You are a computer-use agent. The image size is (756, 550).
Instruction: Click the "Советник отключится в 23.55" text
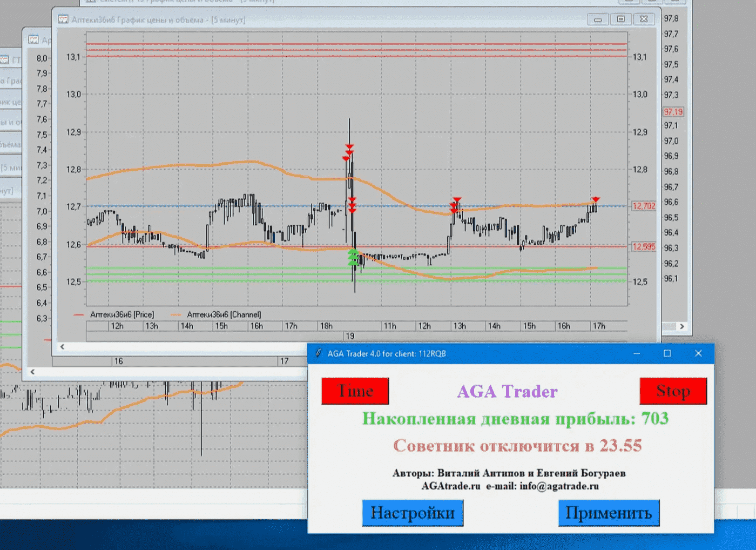point(517,446)
